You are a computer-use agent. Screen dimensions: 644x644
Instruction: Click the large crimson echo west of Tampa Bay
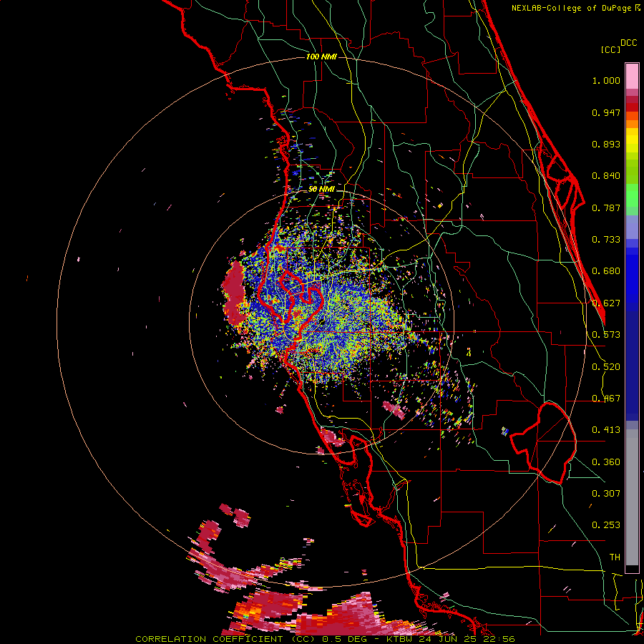point(235,293)
